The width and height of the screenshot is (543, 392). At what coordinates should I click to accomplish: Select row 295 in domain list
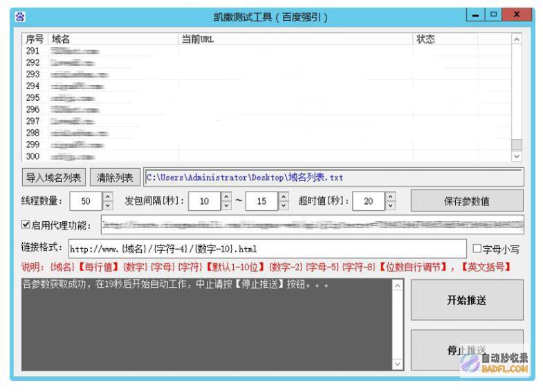click(x=266, y=98)
